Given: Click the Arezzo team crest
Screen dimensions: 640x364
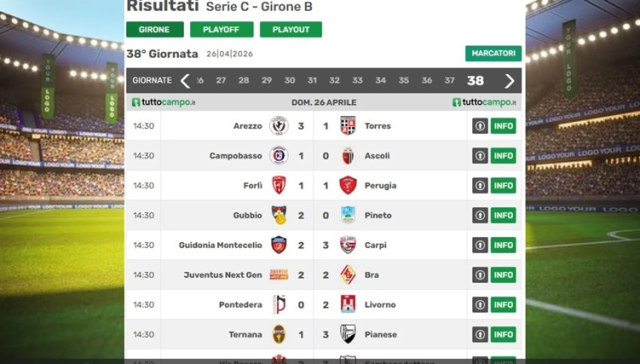Looking at the screenshot, I should point(278,126).
